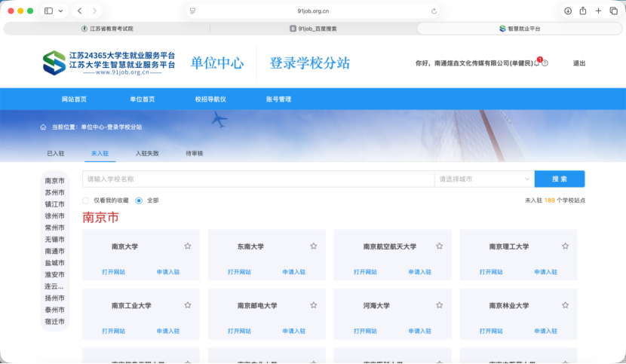This screenshot has height=364, width=626.
Task: Expand the 请选择城市 city dropdown
Action: coord(484,179)
